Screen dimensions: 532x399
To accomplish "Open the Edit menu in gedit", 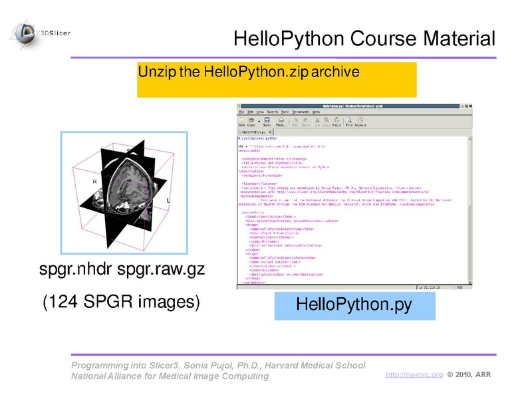I will pos(251,112).
